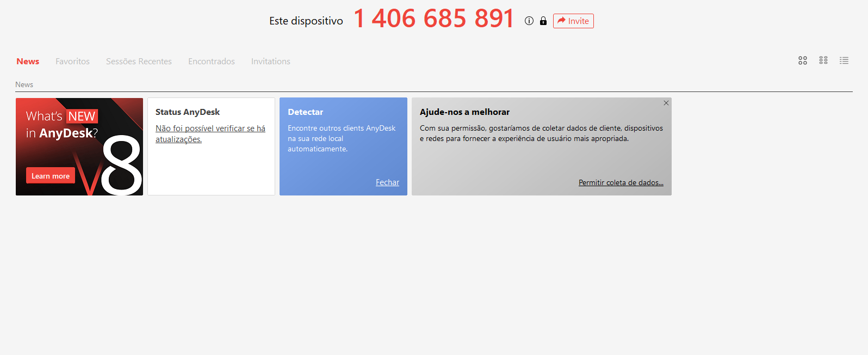868x355 pixels.
Task: Open the Invitations tab
Action: pyautogui.click(x=271, y=62)
